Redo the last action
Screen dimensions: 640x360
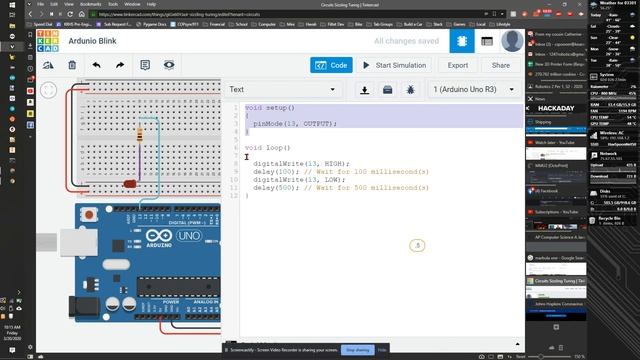coord(120,65)
